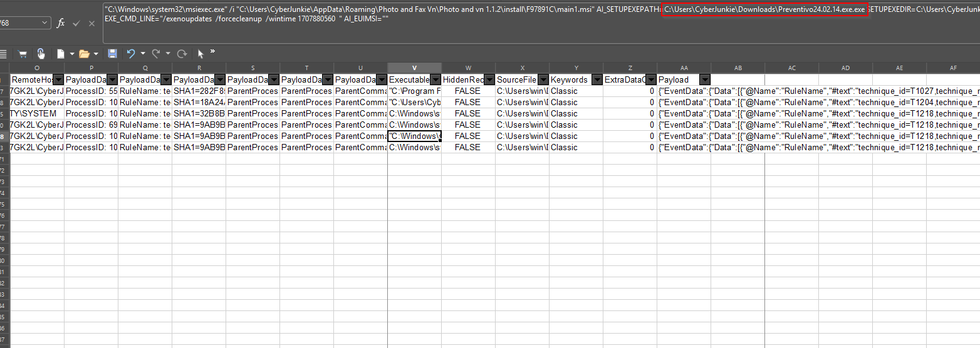Expand more toolbar commands chevron
The width and height of the screenshot is (980, 348).
212,51
